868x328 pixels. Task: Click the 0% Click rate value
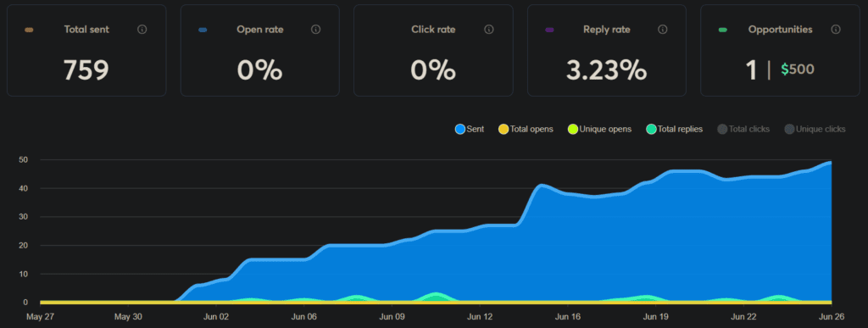click(433, 70)
